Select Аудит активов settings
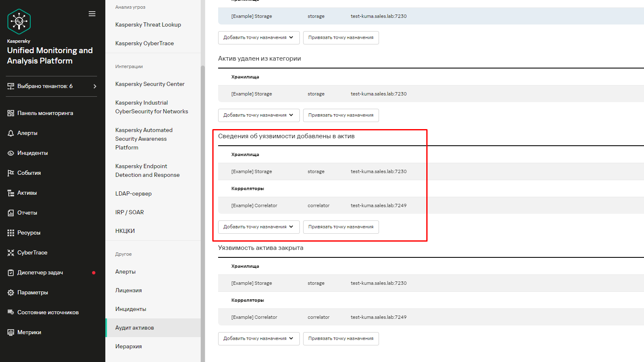This screenshot has width=644, height=362. click(153, 328)
